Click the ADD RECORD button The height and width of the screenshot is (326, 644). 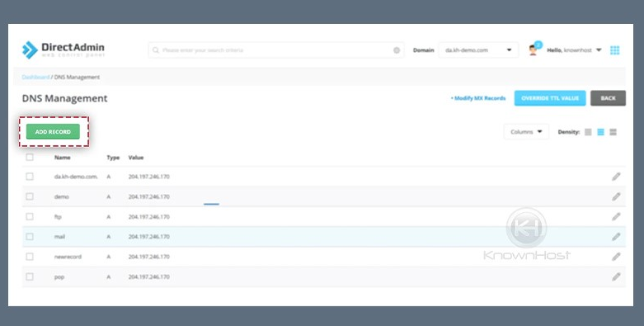[53, 131]
